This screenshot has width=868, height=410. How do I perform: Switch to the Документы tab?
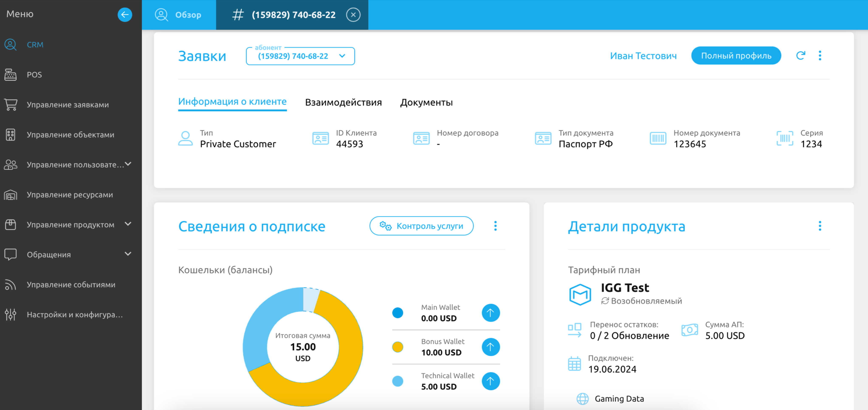point(426,102)
